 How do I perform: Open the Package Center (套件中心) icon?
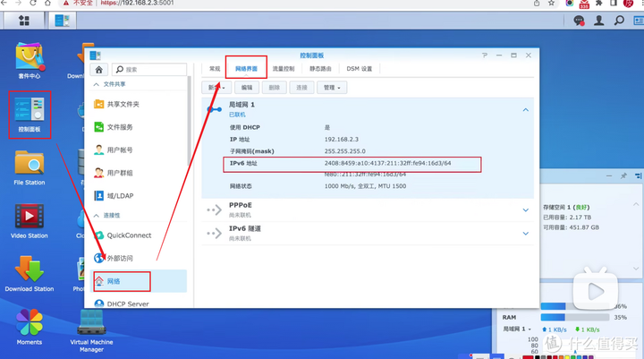[x=30, y=60]
